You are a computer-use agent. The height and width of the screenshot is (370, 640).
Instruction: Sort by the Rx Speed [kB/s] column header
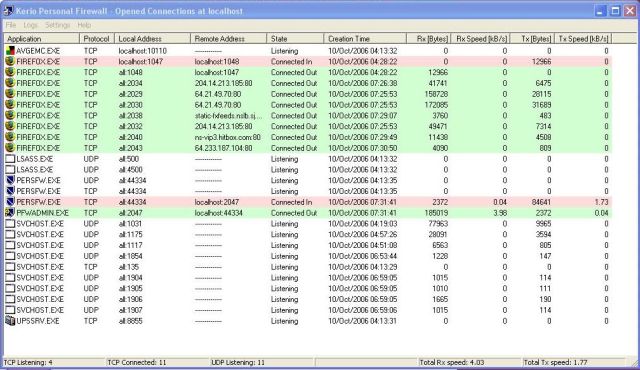click(481, 39)
